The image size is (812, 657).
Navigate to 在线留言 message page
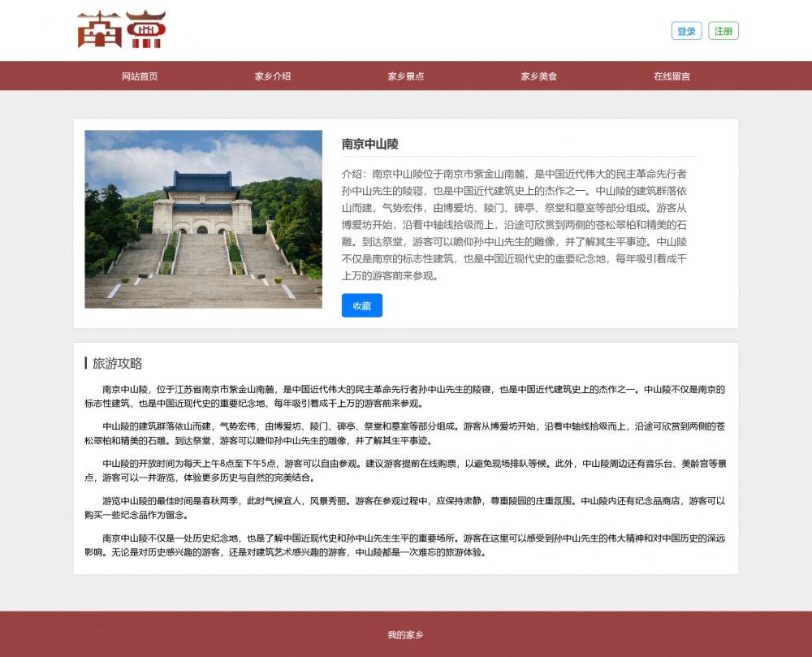[x=672, y=76]
